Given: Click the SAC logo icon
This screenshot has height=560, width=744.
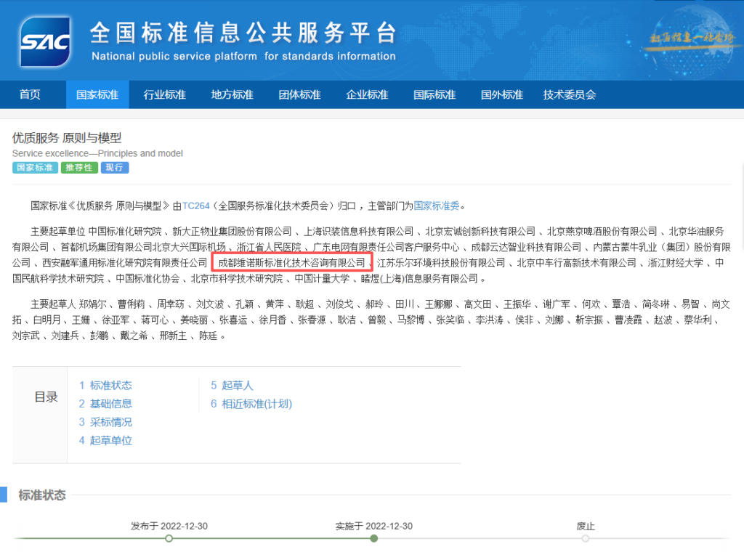Looking at the screenshot, I should (x=45, y=41).
